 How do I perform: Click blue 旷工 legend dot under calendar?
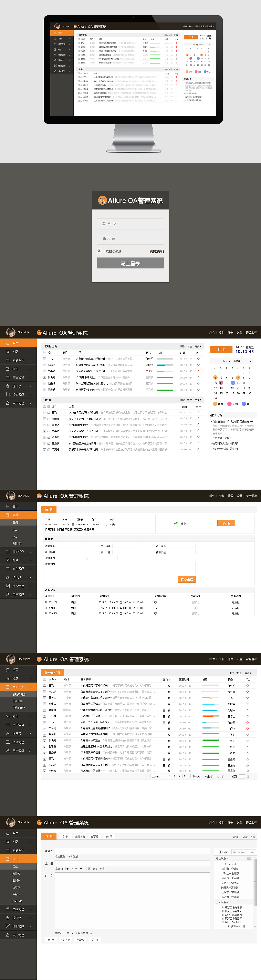(244, 404)
